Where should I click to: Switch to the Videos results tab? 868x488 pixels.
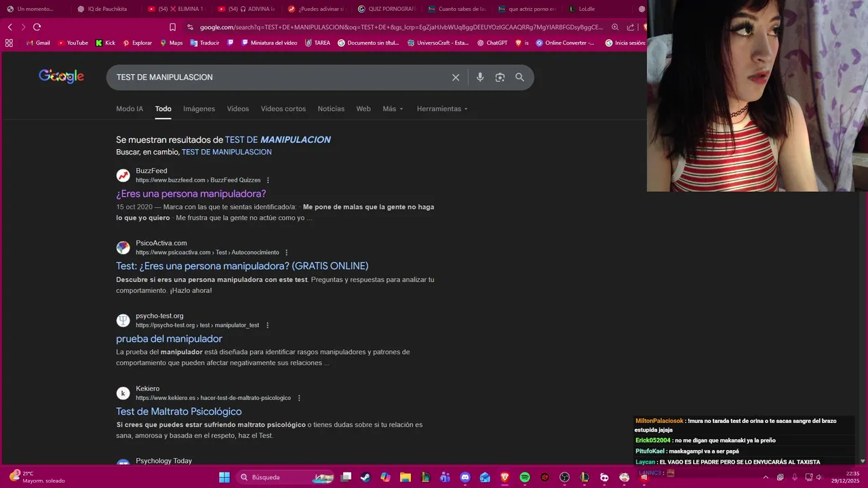point(238,108)
